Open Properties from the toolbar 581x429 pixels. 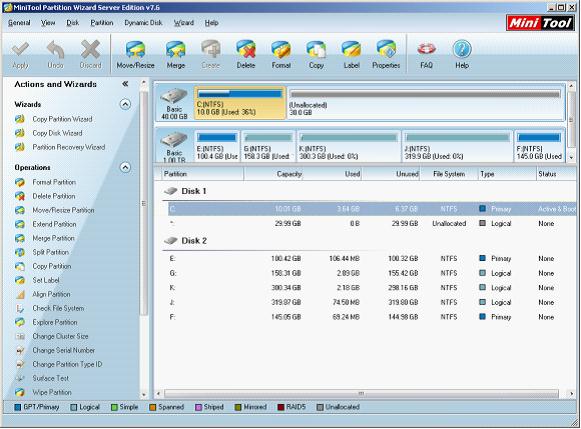pyautogui.click(x=386, y=50)
